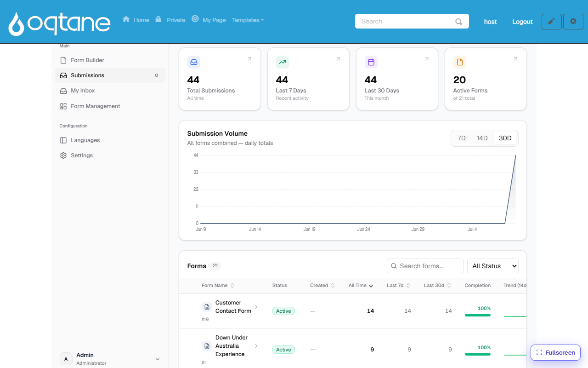Image resolution: width=588 pixels, height=368 pixels.
Task: Click the Home house icon
Action: tap(126, 19)
